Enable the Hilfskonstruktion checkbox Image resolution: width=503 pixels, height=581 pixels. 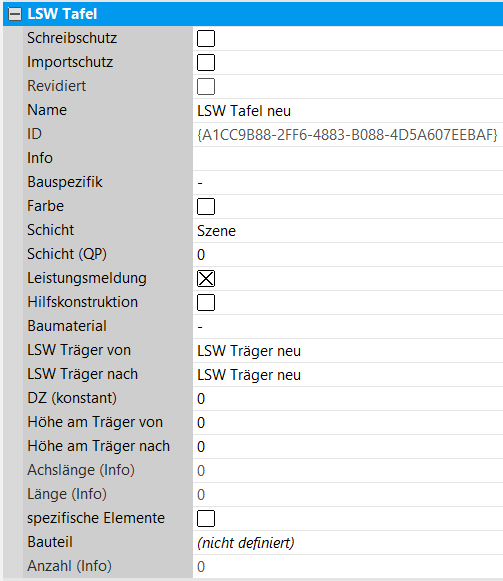pyautogui.click(x=206, y=302)
